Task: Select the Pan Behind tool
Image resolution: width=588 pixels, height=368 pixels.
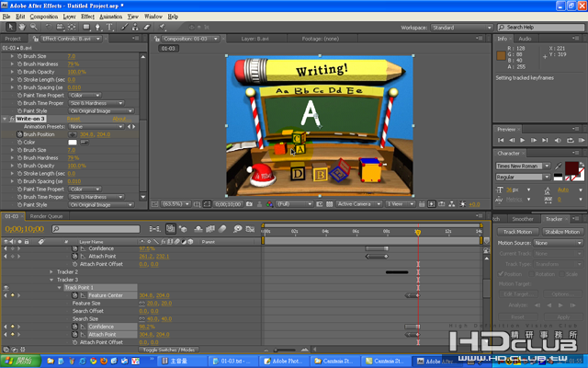Action: (72, 27)
